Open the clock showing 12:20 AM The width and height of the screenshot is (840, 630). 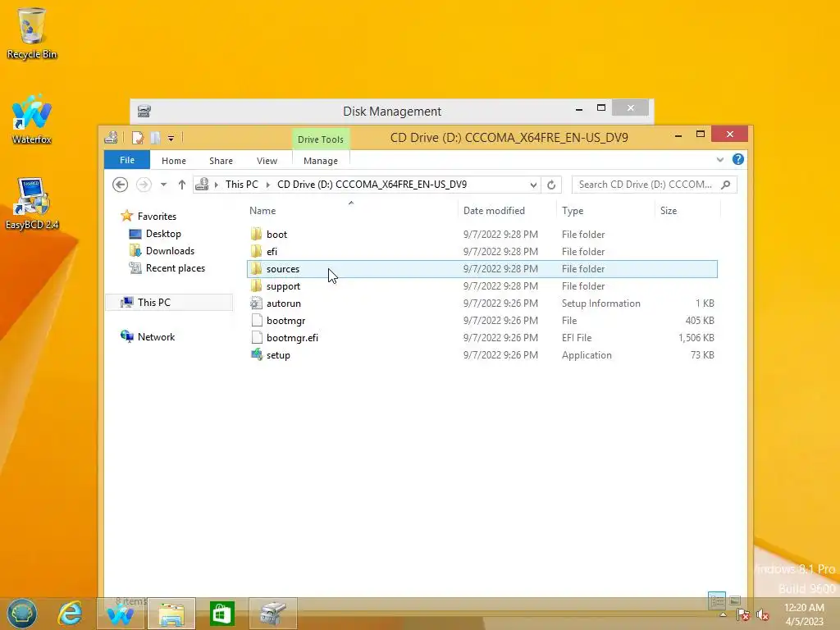click(804, 614)
